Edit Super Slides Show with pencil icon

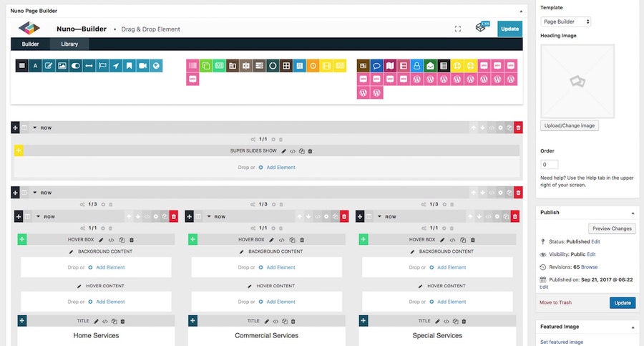[284, 151]
